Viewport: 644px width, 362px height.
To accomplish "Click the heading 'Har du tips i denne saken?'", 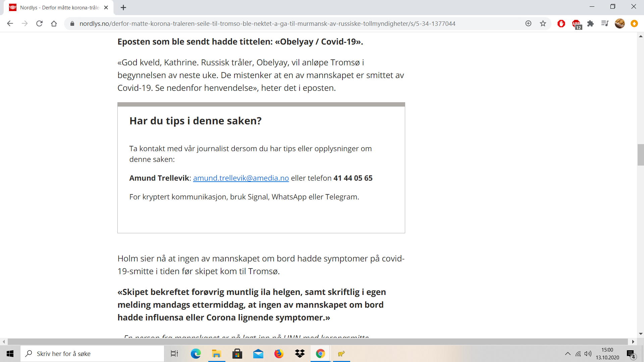I will [196, 121].
